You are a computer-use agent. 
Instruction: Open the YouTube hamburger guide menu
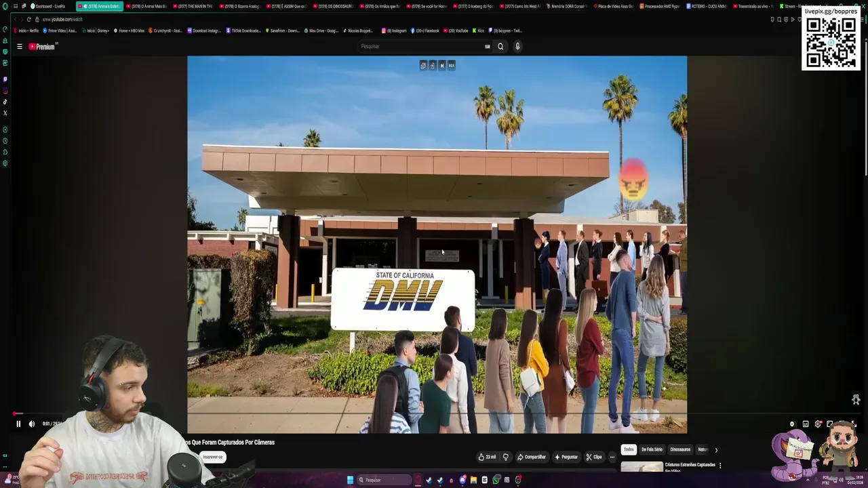pyautogui.click(x=20, y=47)
